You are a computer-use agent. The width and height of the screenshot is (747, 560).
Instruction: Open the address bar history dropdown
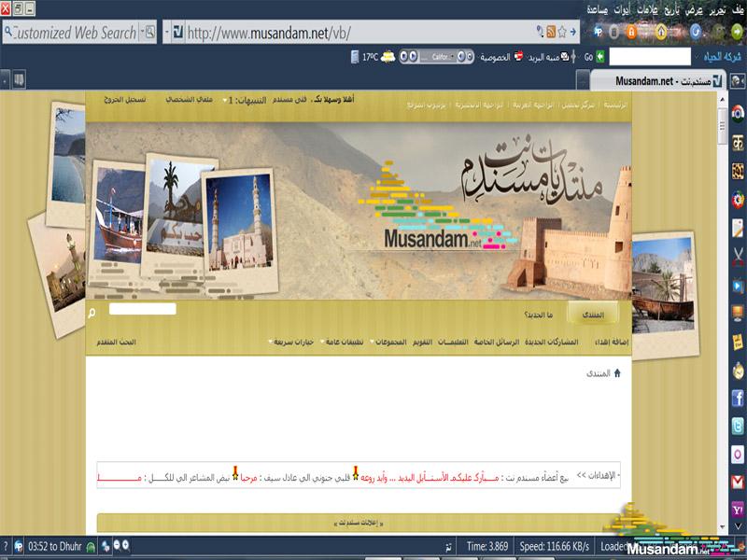coord(167,32)
